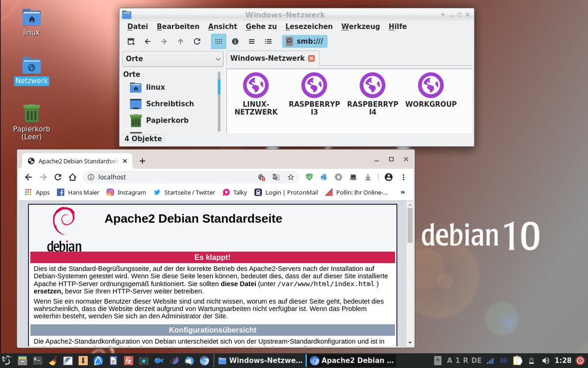Open the Hans Maier Facebook bookmark

[x=78, y=192]
